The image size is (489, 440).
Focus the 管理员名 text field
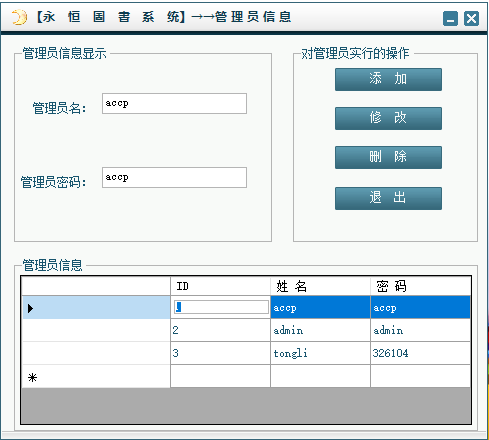[x=174, y=104]
